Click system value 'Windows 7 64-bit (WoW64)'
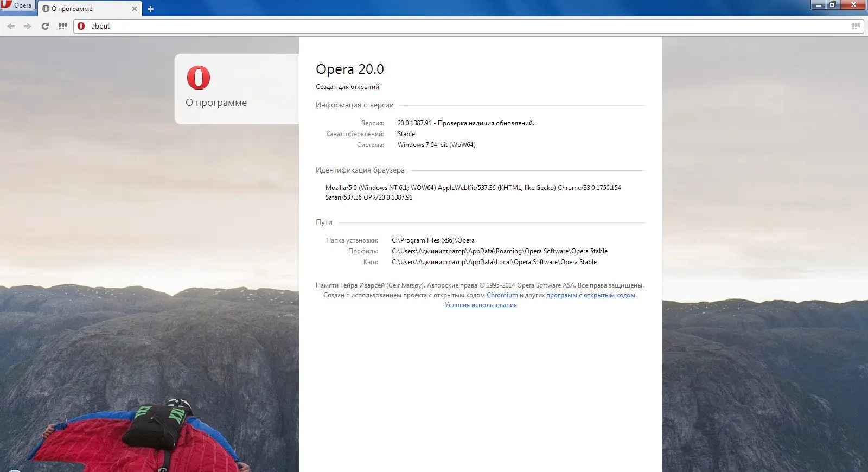The height and width of the screenshot is (472, 868). [437, 145]
